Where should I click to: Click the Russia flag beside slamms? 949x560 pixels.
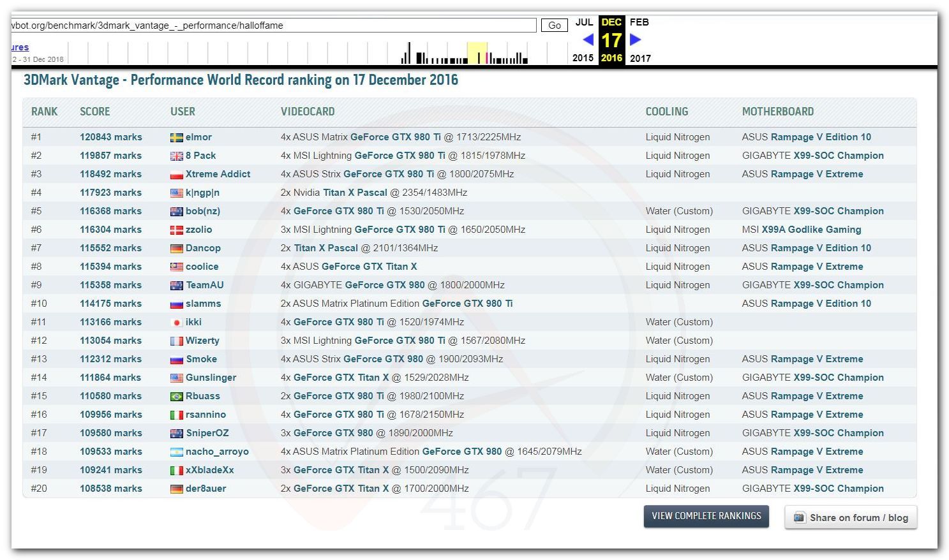pos(177,304)
